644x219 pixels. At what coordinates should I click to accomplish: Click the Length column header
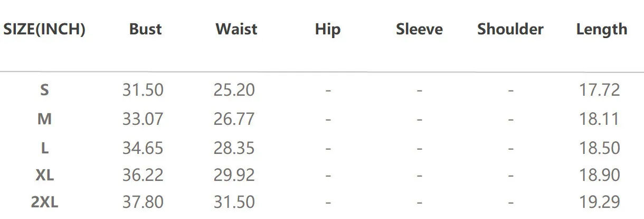click(x=601, y=29)
